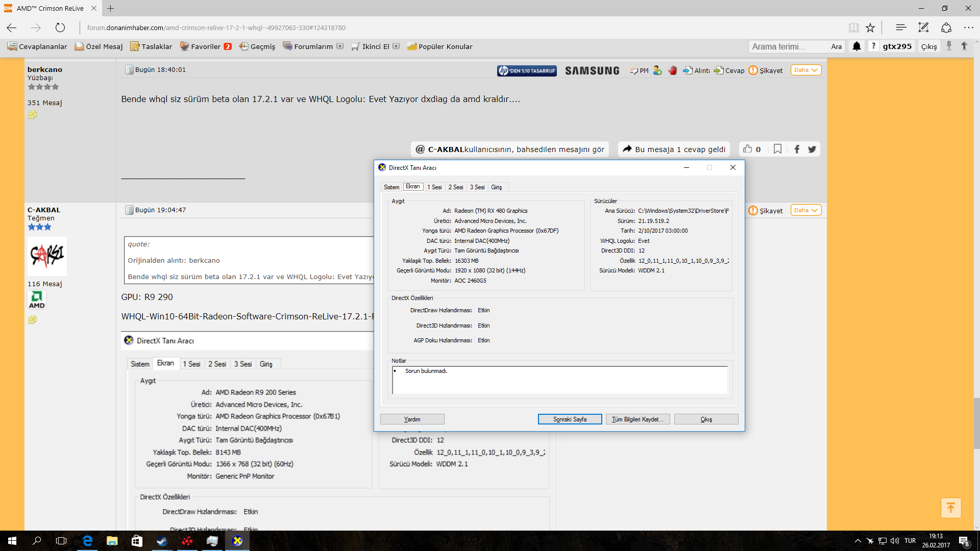The width and height of the screenshot is (980, 551).
Task: Focus the Arama terimi search field
Action: click(788, 46)
